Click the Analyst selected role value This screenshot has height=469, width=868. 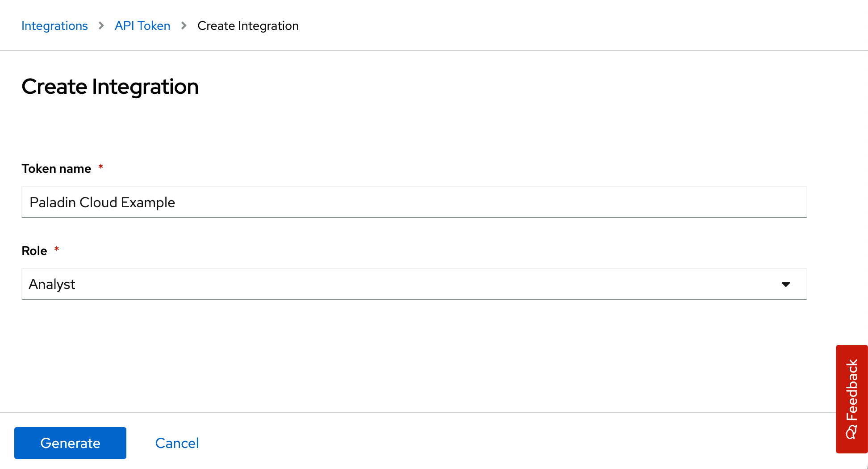(x=52, y=285)
